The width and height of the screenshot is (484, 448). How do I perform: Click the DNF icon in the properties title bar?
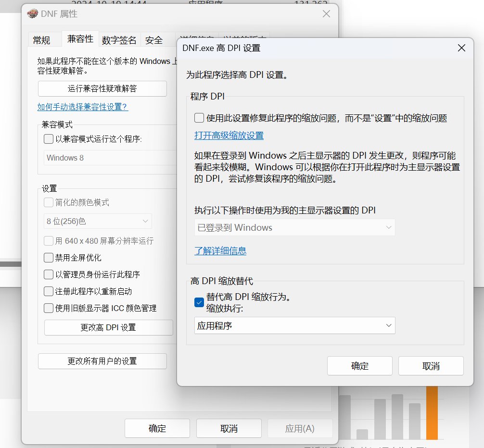point(32,14)
